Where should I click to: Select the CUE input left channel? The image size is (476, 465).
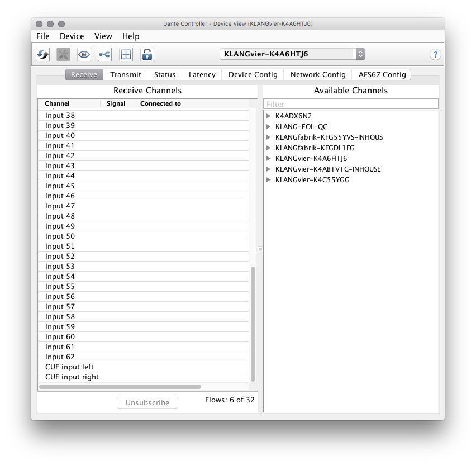click(x=144, y=367)
